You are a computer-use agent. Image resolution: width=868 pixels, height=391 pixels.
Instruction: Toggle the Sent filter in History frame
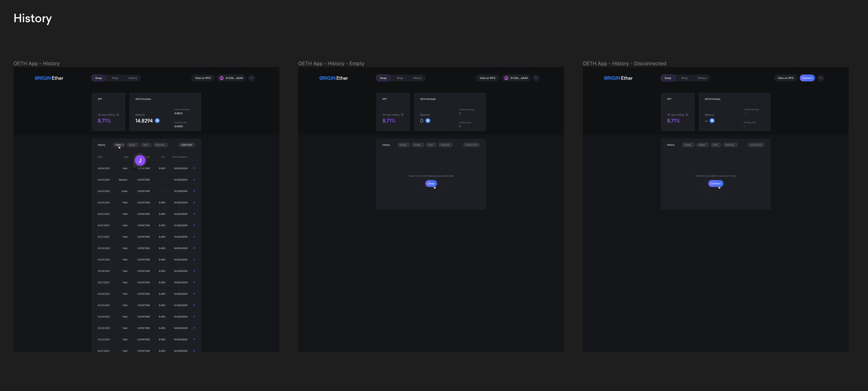tap(146, 145)
